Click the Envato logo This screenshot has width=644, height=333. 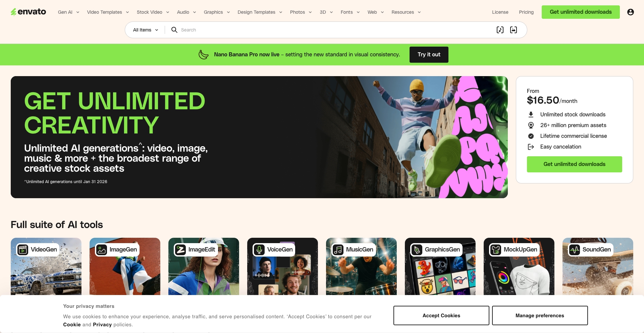[28, 12]
